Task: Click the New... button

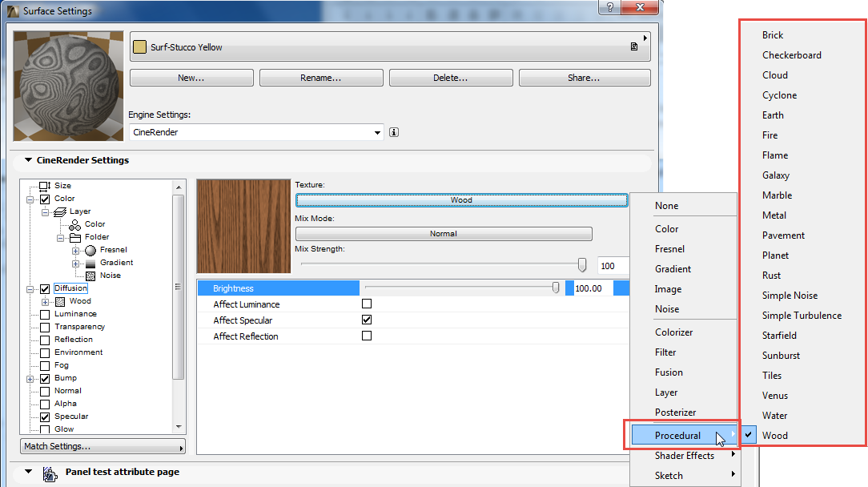Action: (x=191, y=78)
